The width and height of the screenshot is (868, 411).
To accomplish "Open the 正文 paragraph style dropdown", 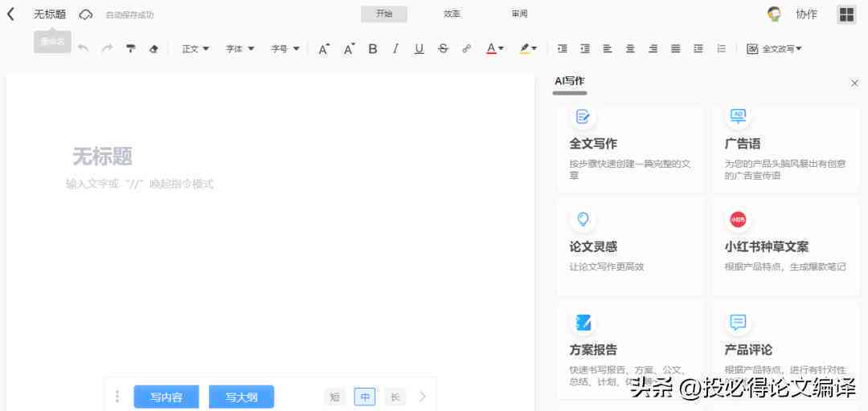I will coord(196,49).
